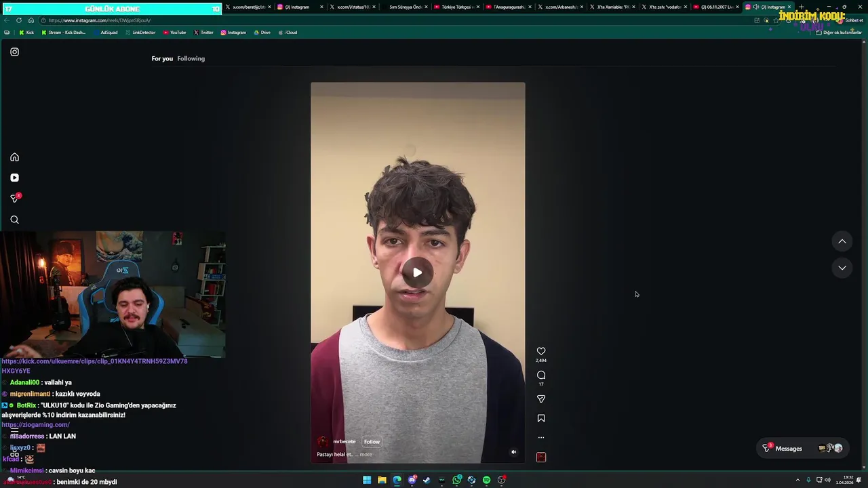The width and height of the screenshot is (868, 488).
Task: Click the browser back arrow
Action: [7, 20]
